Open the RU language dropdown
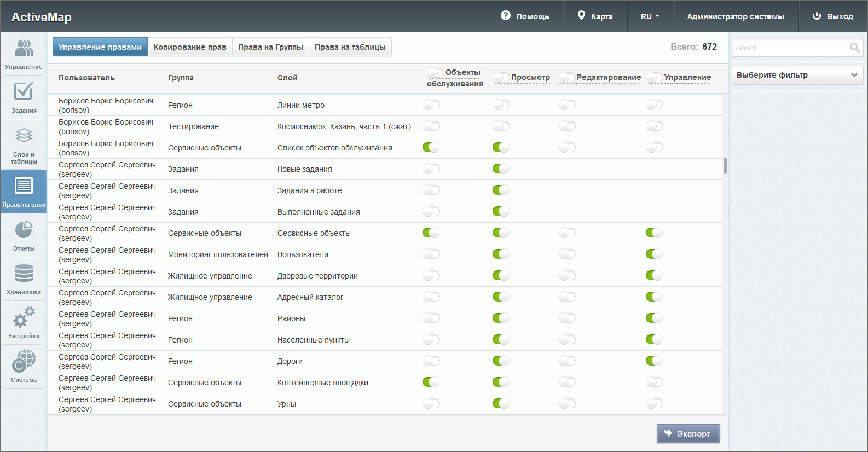Screen dimensions: 868x452 (650, 16)
